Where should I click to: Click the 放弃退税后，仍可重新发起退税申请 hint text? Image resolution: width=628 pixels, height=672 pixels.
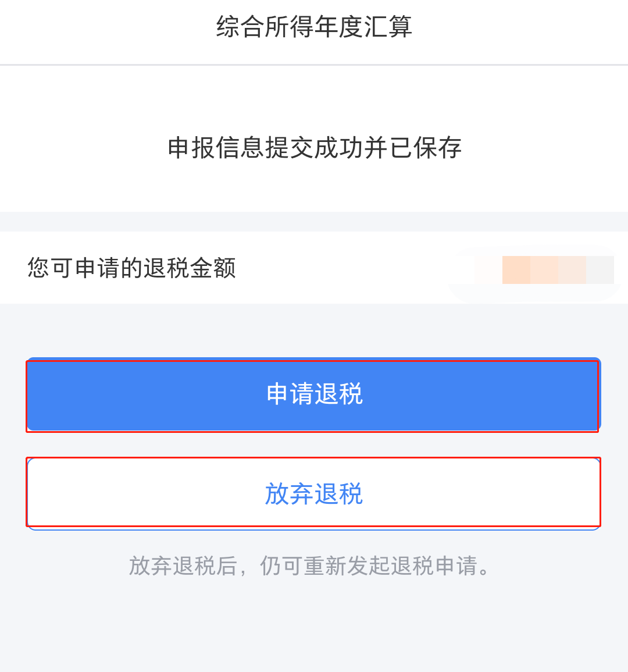(311, 566)
